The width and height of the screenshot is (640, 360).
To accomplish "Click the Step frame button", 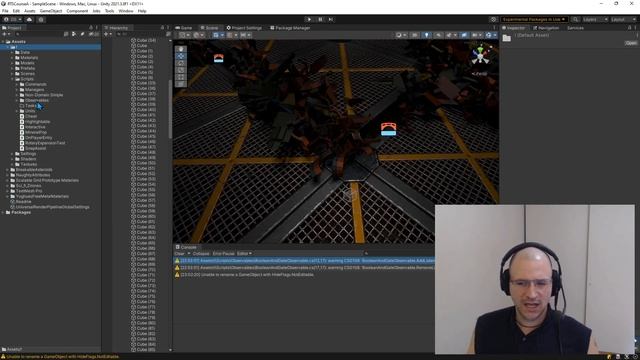I will pyautogui.click(x=331, y=19).
